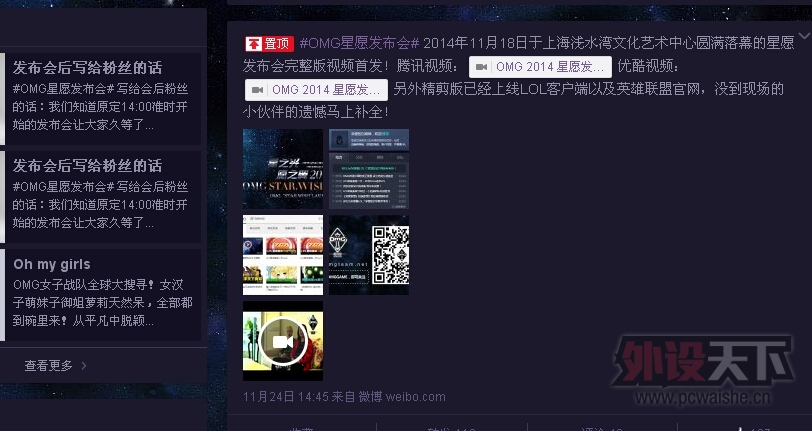Click the red 置顶 pinned badge
Screen dimensions: 812x431
point(269,44)
